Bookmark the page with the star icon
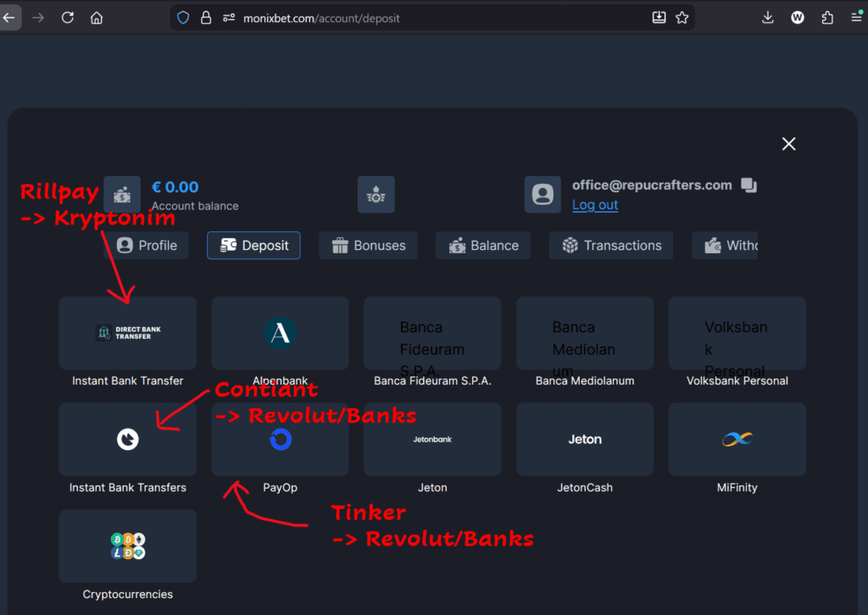868x615 pixels. (x=682, y=17)
